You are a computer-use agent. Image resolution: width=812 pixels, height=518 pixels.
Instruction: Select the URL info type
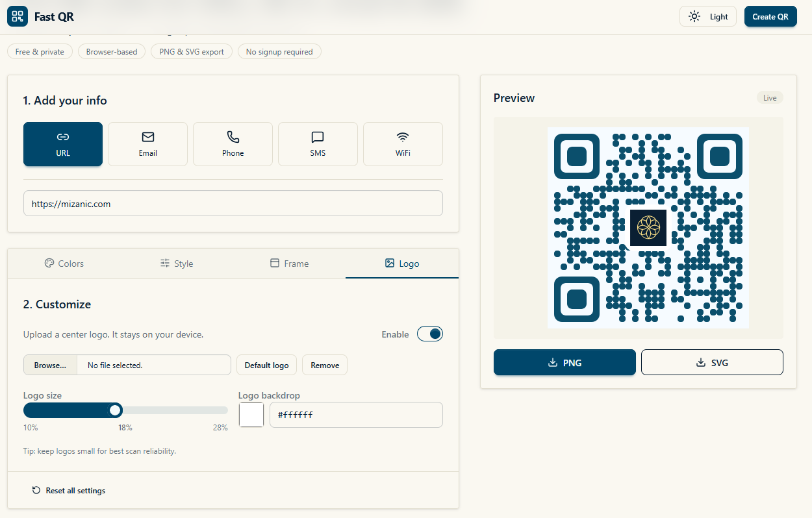click(63, 144)
